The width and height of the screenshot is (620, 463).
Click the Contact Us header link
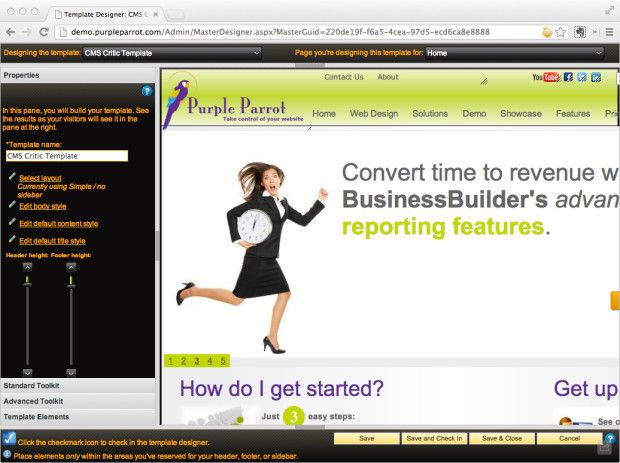[x=344, y=77]
